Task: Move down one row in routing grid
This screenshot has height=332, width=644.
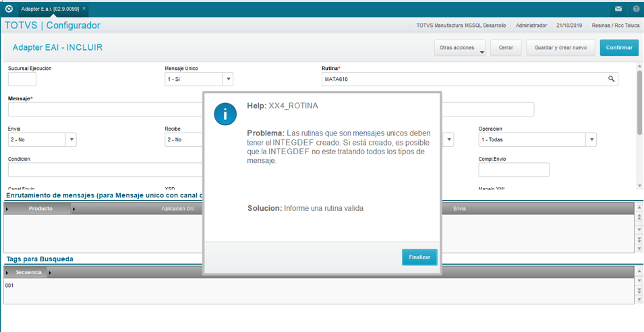Action: pos(639,229)
